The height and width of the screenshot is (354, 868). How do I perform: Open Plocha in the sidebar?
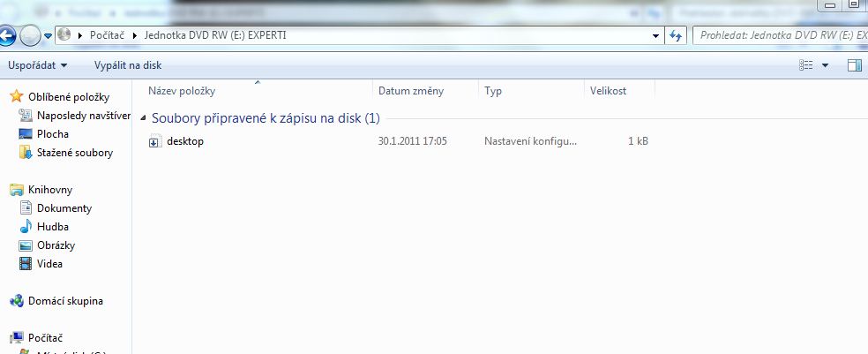tap(53, 134)
